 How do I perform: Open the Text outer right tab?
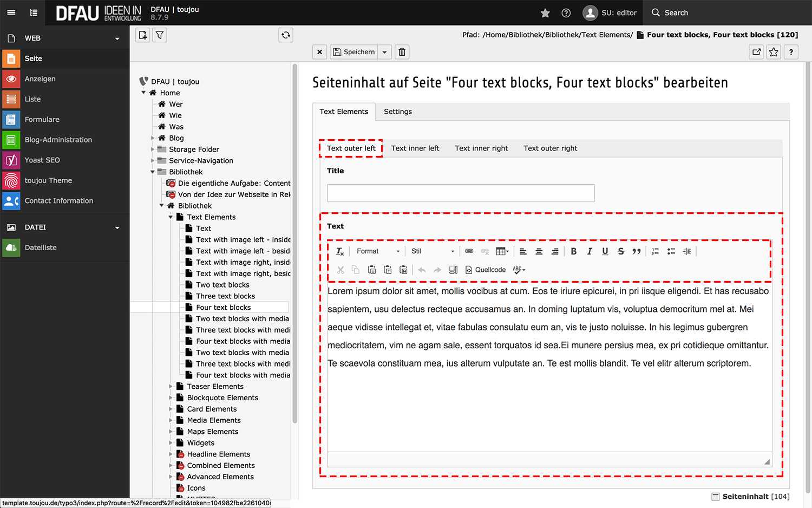pyautogui.click(x=551, y=148)
